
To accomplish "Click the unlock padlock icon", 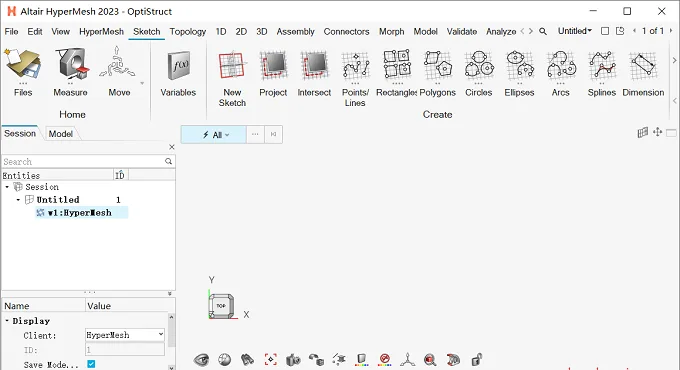I will pos(476,360).
